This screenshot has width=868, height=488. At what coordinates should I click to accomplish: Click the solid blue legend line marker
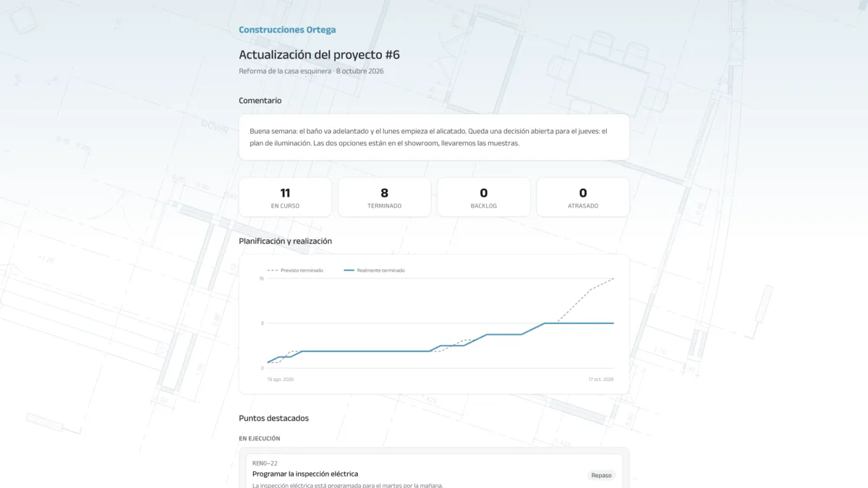(x=349, y=270)
